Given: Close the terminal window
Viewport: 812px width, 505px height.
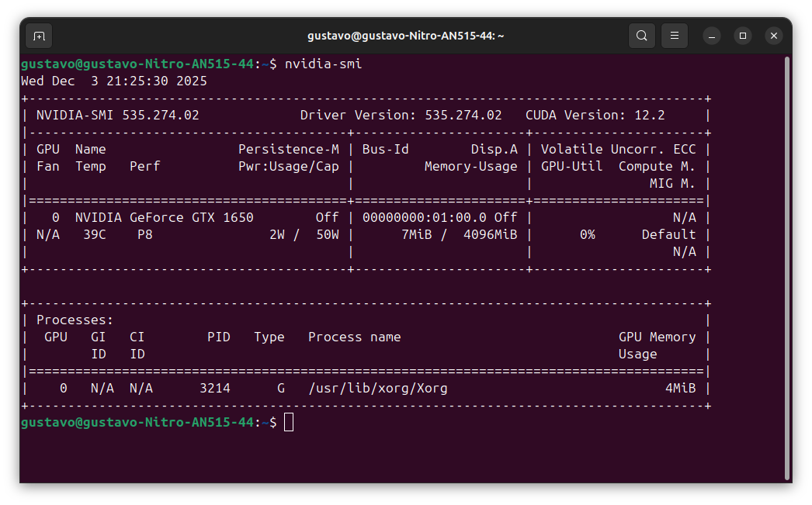Looking at the screenshot, I should tap(773, 36).
